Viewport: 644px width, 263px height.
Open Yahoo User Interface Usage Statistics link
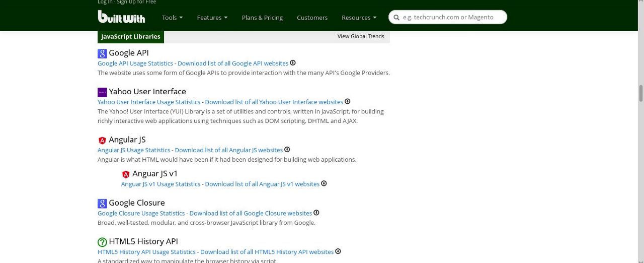point(149,102)
